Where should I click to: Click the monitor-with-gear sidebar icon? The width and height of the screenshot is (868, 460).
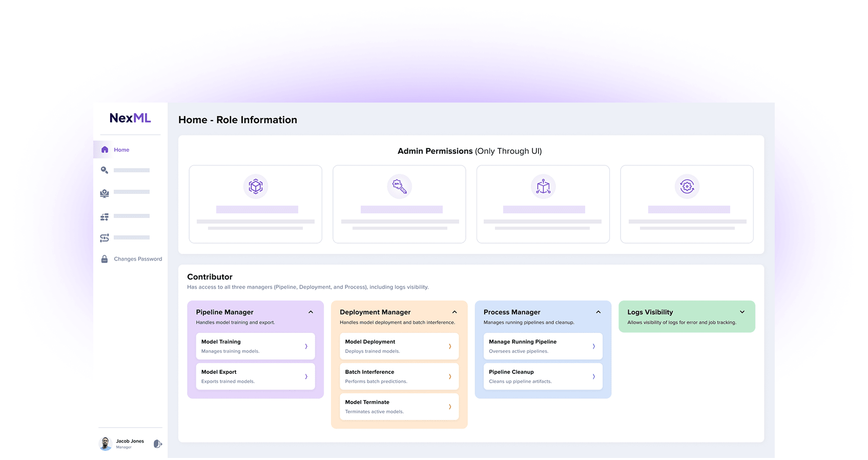(105, 193)
